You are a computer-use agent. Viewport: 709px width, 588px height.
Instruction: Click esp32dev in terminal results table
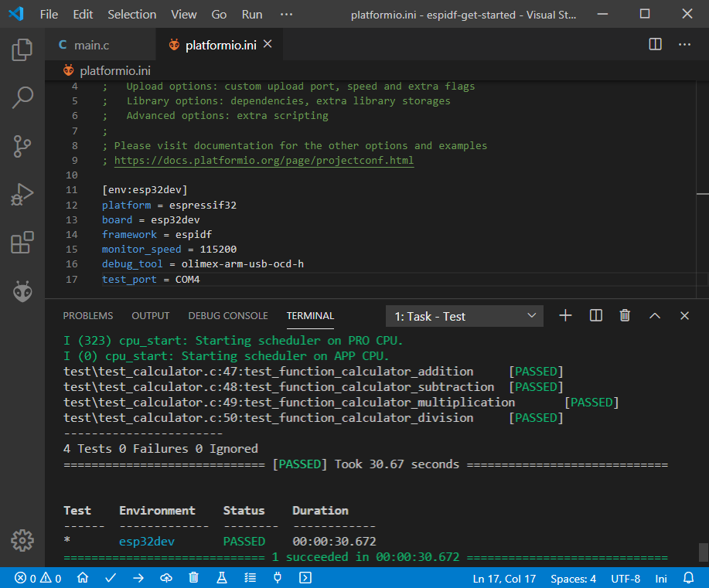(146, 542)
